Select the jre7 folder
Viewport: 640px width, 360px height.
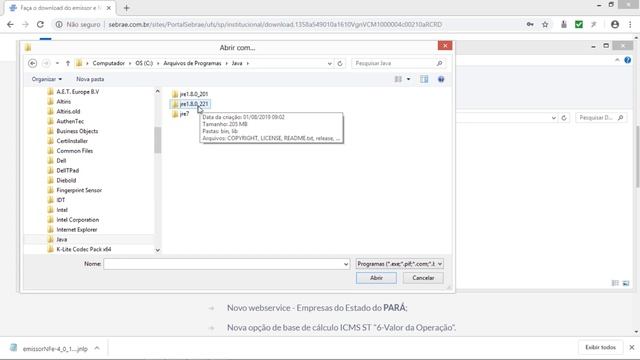click(x=180, y=114)
